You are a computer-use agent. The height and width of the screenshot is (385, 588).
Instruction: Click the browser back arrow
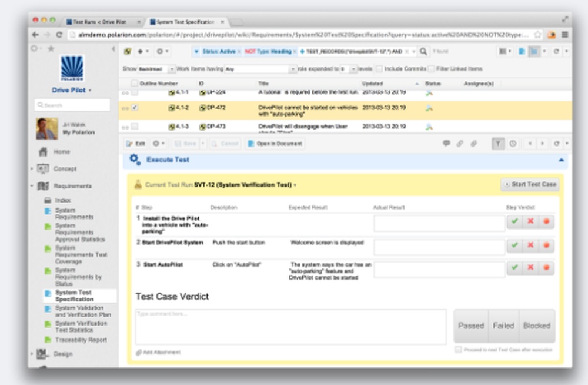coord(35,35)
